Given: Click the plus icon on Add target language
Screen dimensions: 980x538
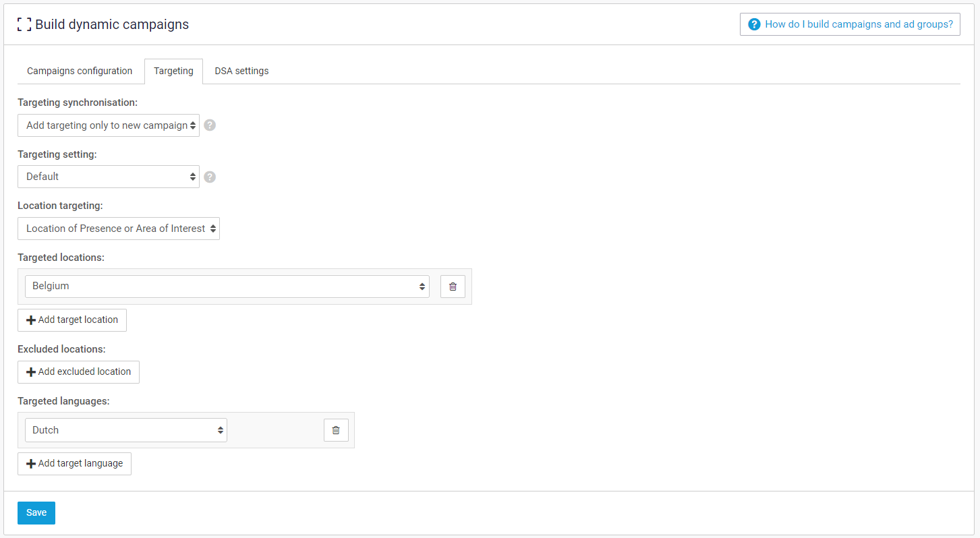Looking at the screenshot, I should [30, 464].
